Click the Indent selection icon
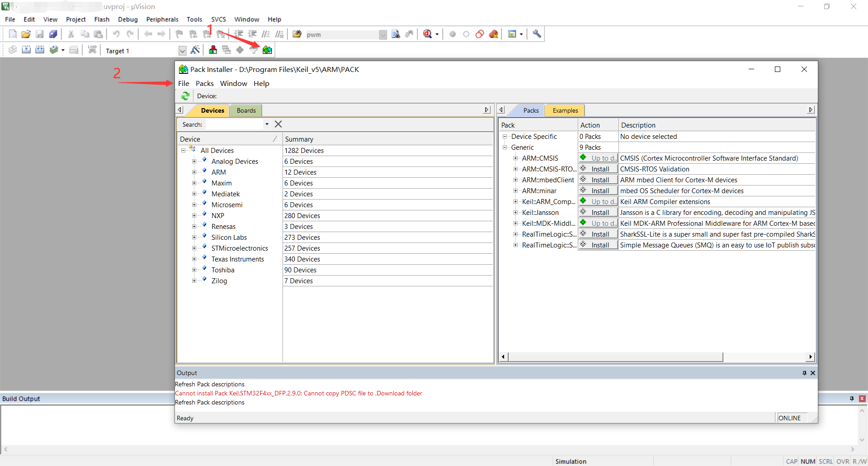868x466 pixels. point(239,34)
